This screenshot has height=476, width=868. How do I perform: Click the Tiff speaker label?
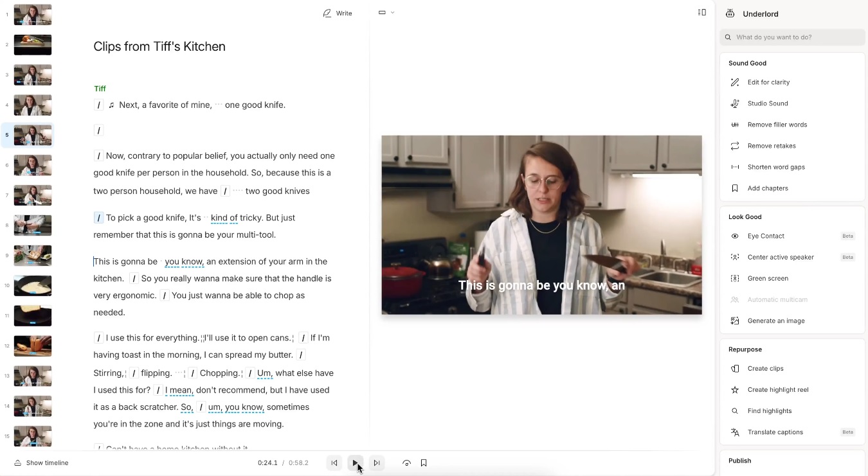click(100, 89)
